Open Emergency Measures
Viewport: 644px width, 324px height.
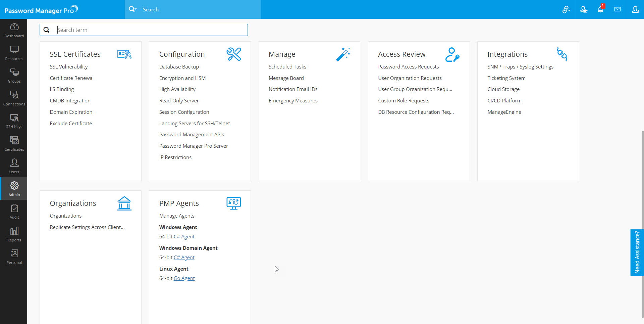293,101
